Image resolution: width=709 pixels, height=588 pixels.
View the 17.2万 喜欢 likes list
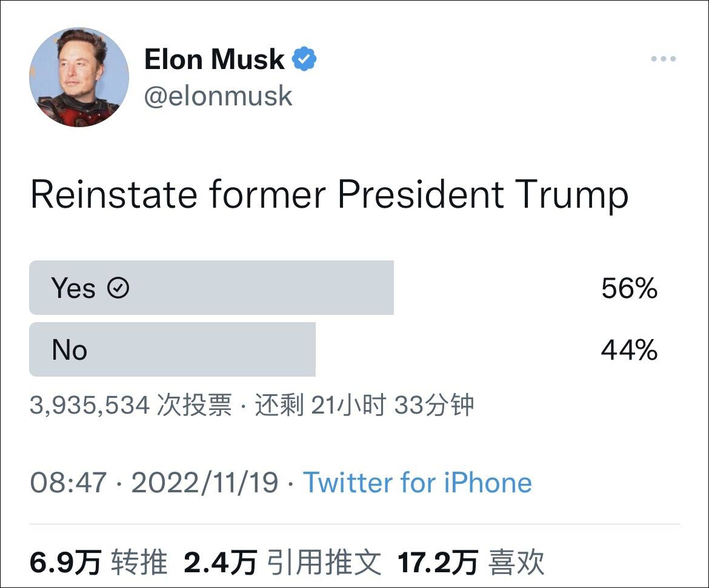pos(471,563)
